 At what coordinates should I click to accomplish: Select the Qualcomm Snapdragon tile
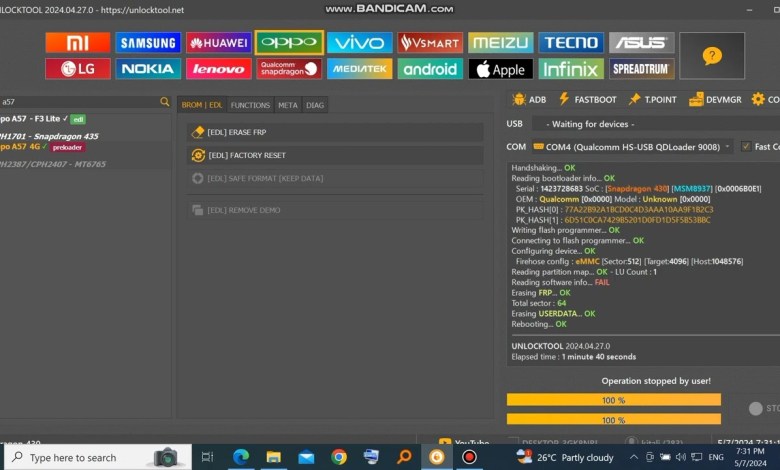289,69
